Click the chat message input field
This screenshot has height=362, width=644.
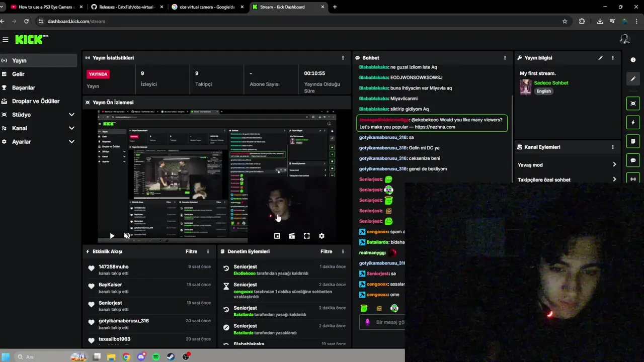382,322
